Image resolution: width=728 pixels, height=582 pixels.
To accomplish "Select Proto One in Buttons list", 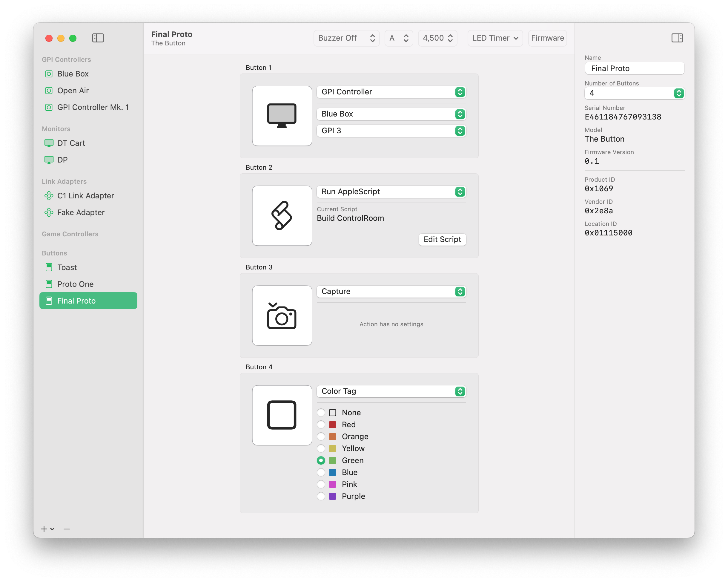I will click(75, 284).
